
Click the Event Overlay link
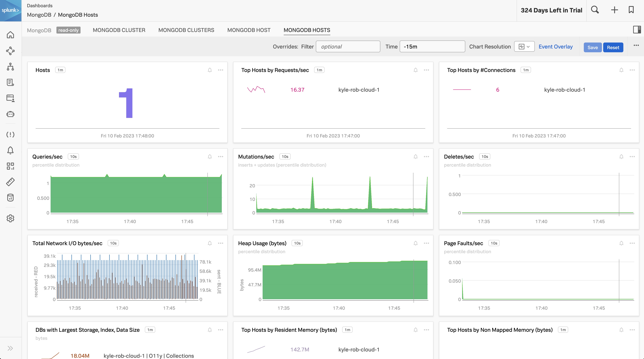coord(555,46)
